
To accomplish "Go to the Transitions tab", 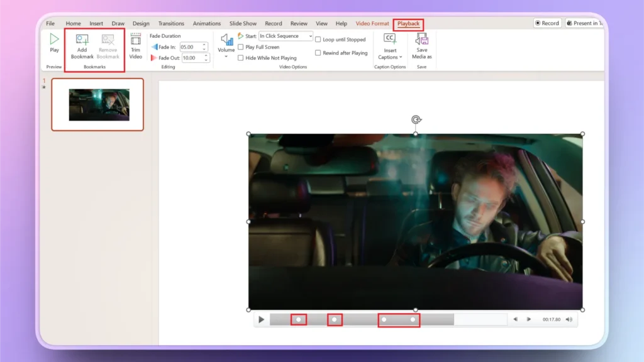I will pyautogui.click(x=171, y=23).
